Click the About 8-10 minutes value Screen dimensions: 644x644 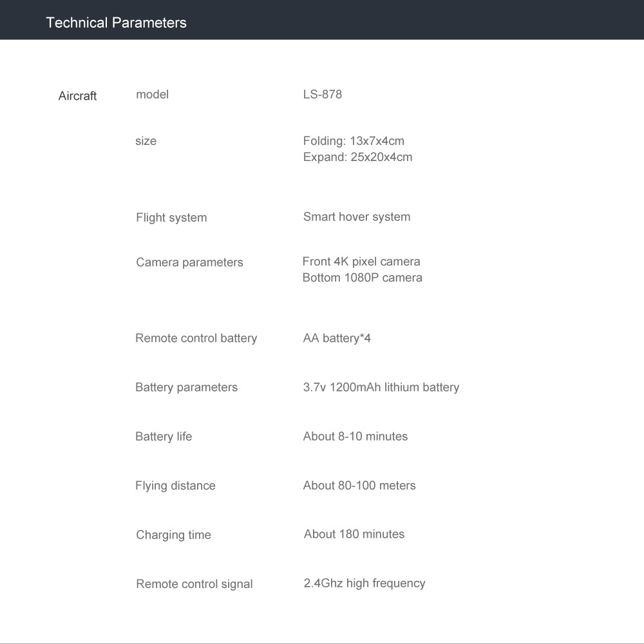tap(355, 437)
